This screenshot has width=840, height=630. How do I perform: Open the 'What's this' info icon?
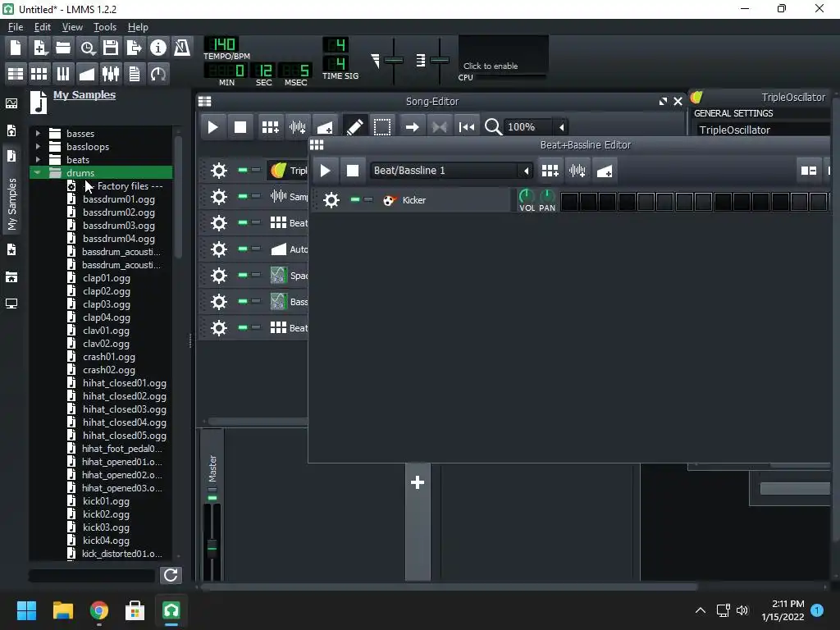click(158, 48)
